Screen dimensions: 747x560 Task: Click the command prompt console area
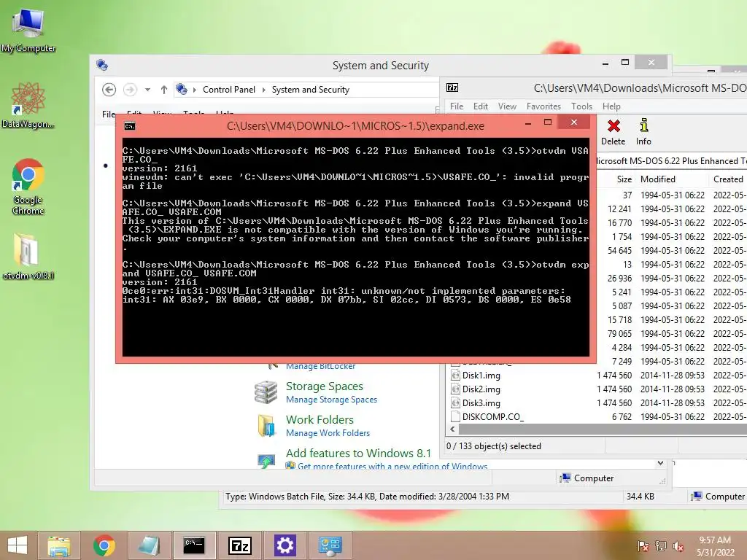coord(355,247)
